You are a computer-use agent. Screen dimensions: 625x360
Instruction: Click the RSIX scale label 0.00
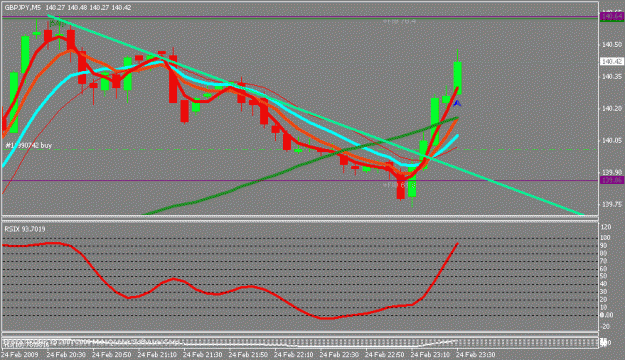[x=607, y=315]
